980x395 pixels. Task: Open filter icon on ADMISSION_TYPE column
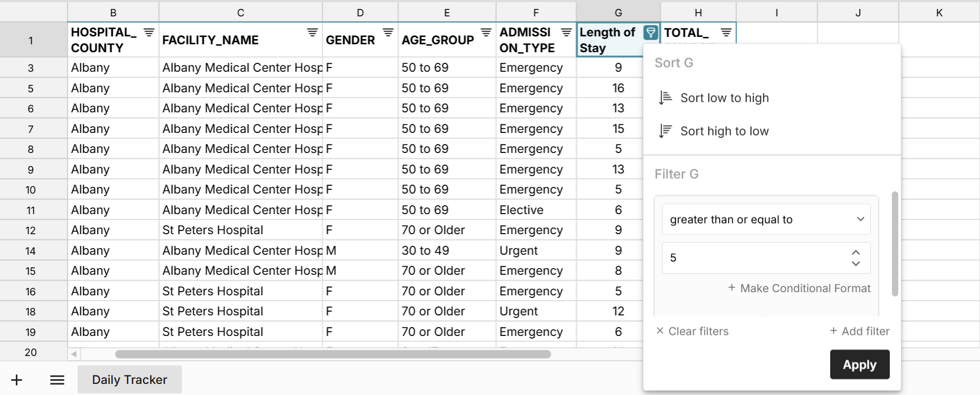tap(566, 33)
